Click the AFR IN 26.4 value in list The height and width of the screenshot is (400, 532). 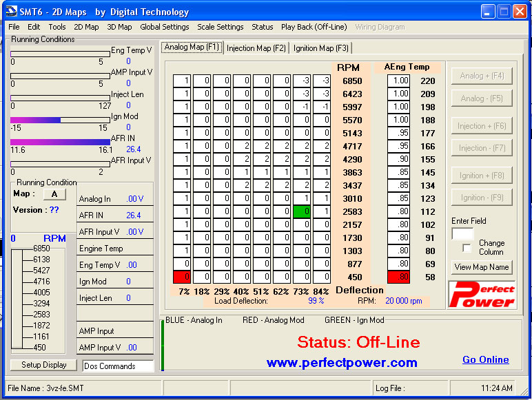pos(133,215)
